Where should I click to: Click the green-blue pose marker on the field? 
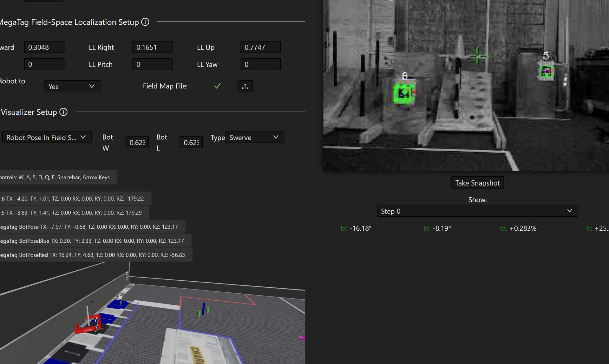[203, 310]
